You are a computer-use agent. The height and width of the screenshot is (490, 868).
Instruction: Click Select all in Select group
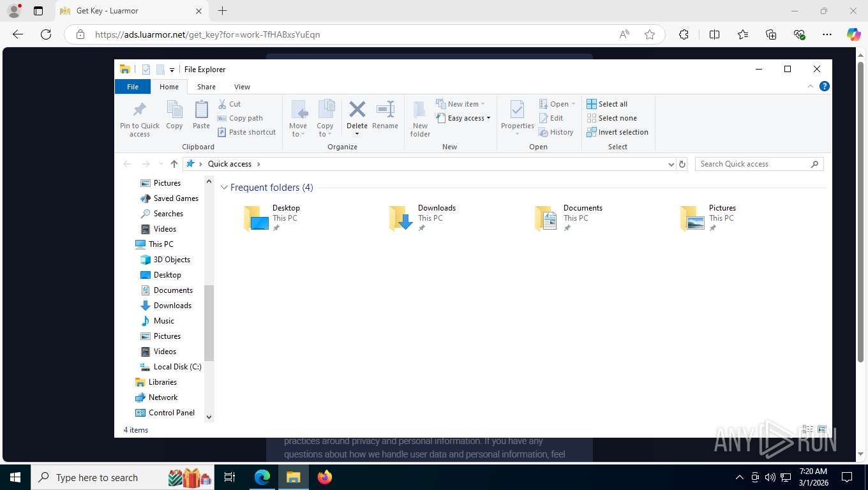coord(607,104)
